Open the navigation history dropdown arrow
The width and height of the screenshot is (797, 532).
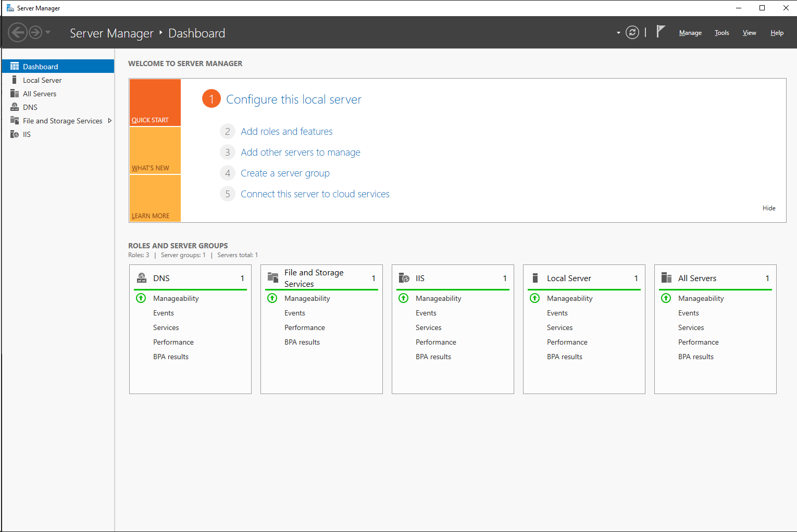[48, 32]
